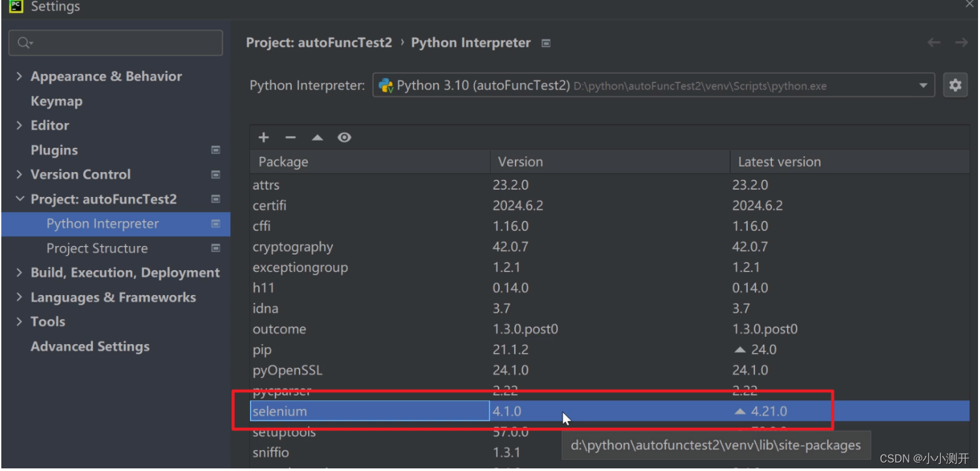Click the upgrade arrow beside selenium 4.21.0
The width and height of the screenshot is (980, 471).
pyautogui.click(x=740, y=411)
